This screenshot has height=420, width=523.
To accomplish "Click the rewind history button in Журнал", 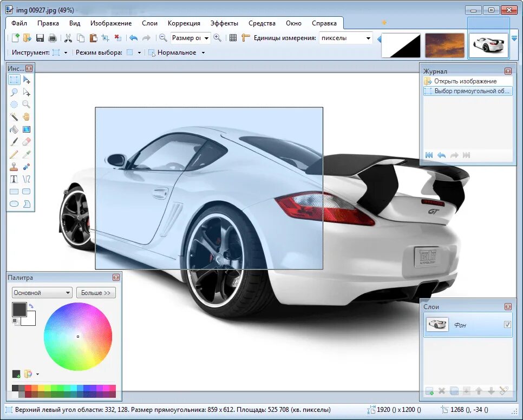I will pos(429,155).
